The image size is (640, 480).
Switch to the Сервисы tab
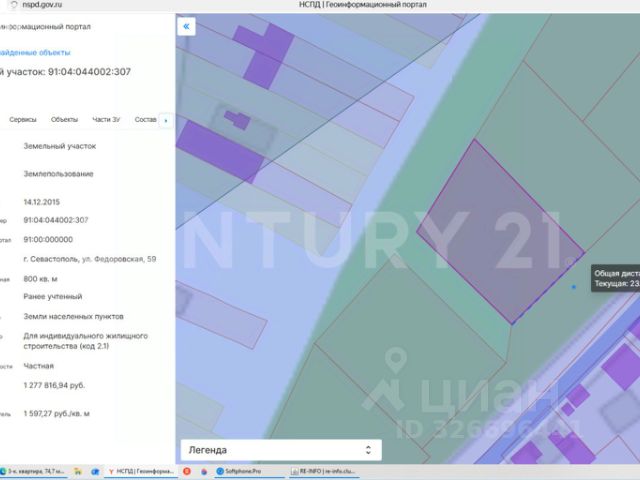pyautogui.click(x=23, y=120)
